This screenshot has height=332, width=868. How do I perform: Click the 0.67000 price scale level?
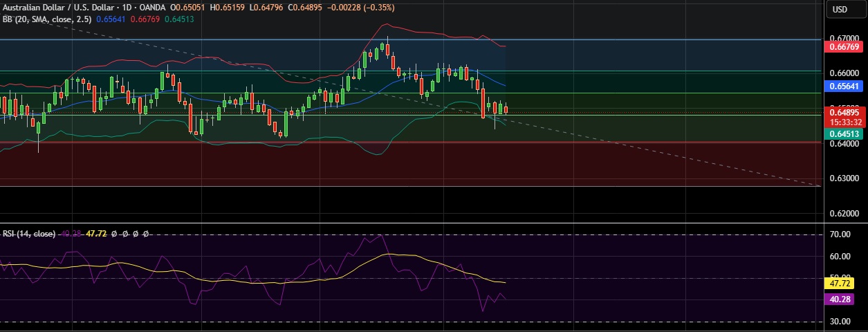point(842,38)
